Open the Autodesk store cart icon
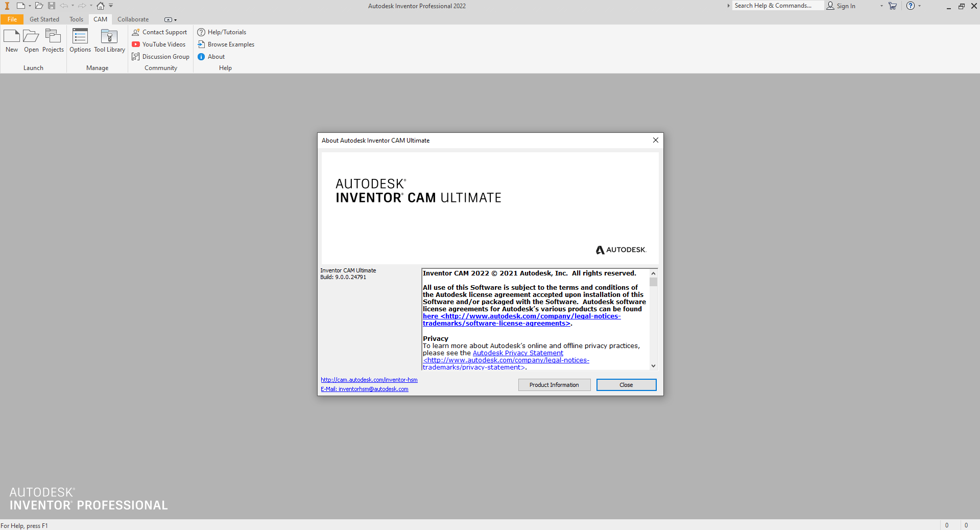The height and width of the screenshot is (530, 980). click(x=893, y=6)
